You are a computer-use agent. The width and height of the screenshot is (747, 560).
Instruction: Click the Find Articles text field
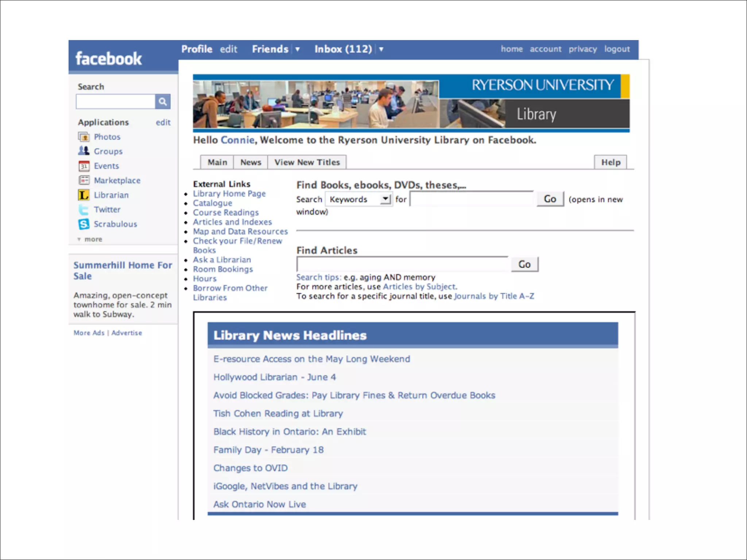tap(402, 264)
